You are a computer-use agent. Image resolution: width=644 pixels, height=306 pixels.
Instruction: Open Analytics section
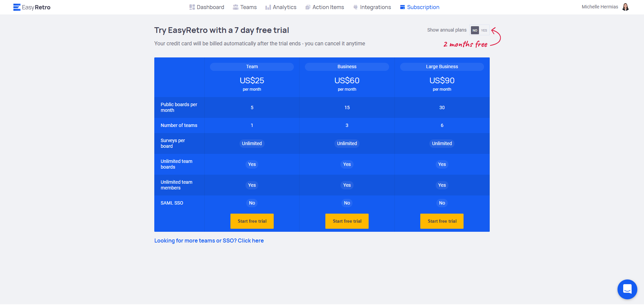(x=281, y=7)
